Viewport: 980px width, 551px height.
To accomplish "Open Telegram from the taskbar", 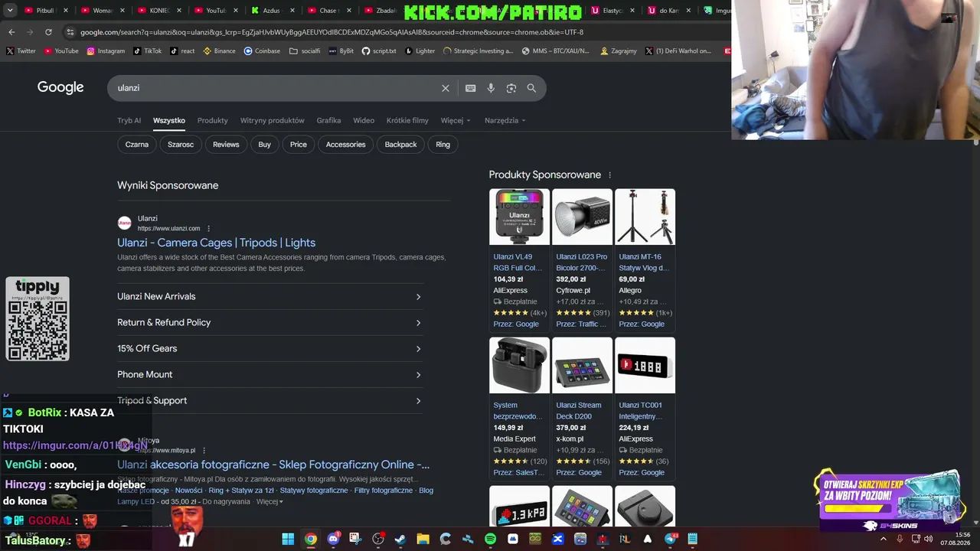I will click(x=671, y=539).
